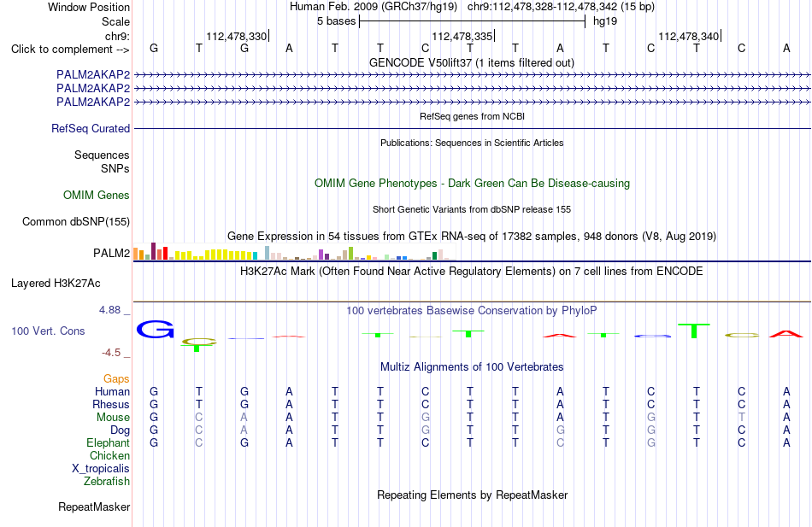Screen dimensions: 812x527
Task: Click the PALM2 GTEx track label
Action: (111, 253)
